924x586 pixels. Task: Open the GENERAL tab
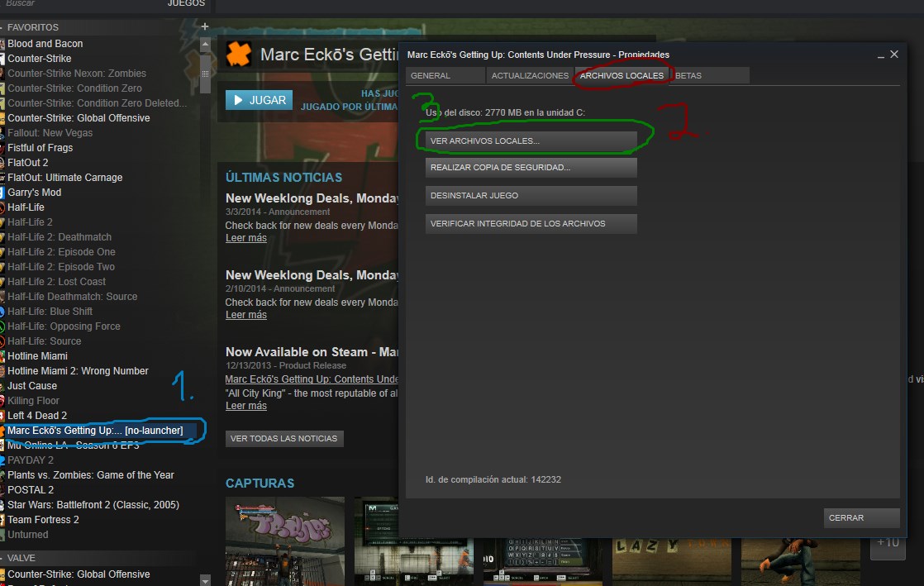pyautogui.click(x=445, y=75)
